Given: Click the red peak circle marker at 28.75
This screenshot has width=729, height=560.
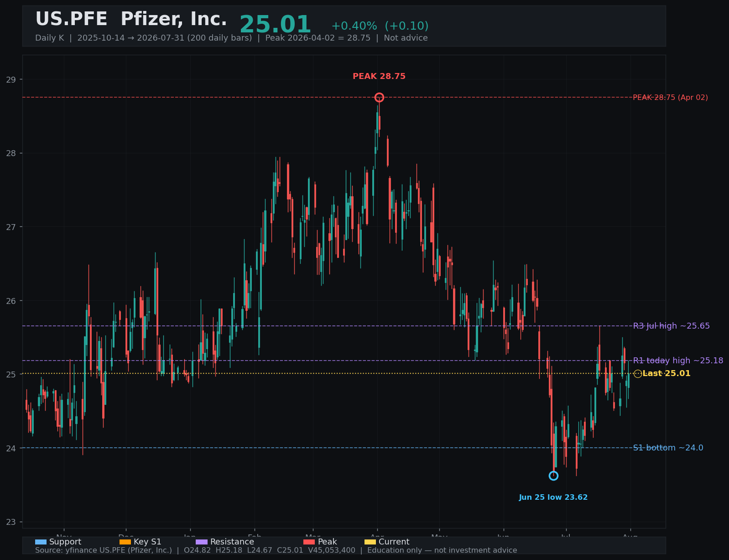Looking at the screenshot, I should click(379, 97).
